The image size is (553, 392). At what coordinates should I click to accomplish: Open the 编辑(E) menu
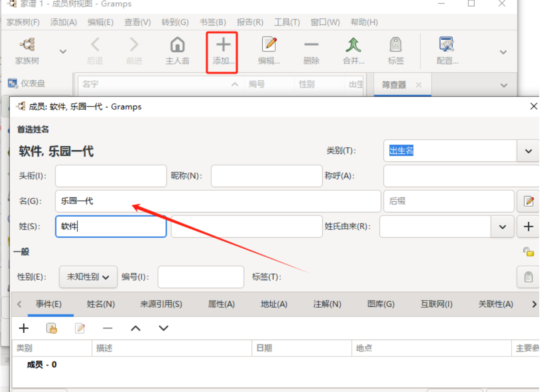click(100, 22)
